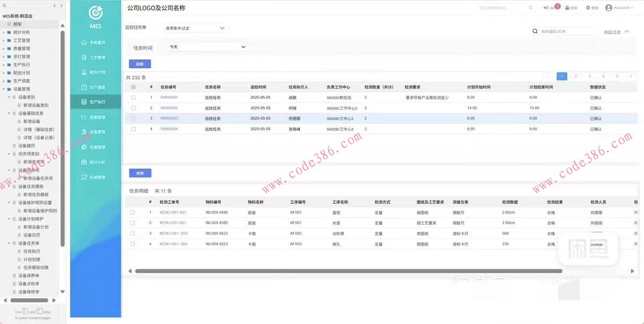Click the 刷新 button above the task table
This screenshot has height=324, width=644.
(x=140, y=64)
